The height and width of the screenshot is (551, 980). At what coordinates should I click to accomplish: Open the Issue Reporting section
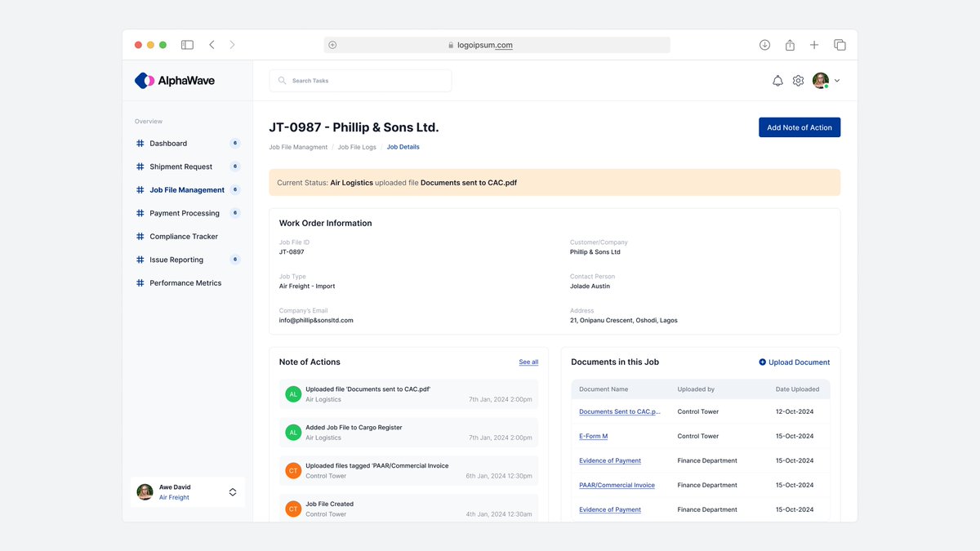[x=140, y=260]
